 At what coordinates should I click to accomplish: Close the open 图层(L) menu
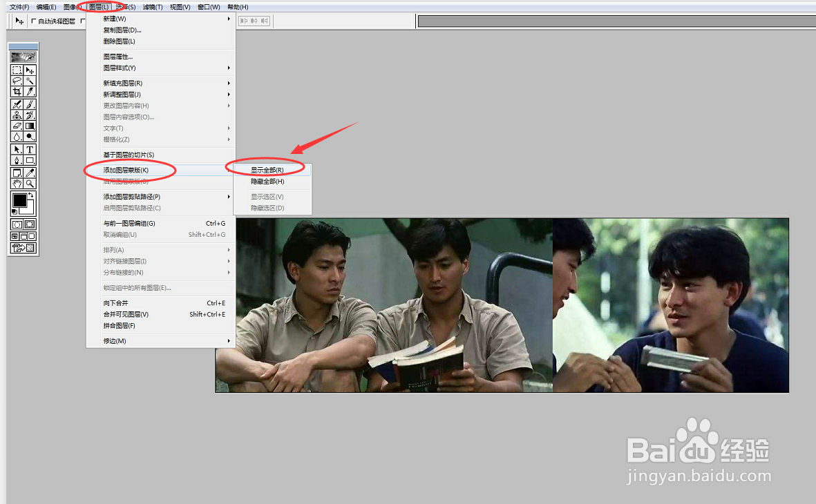[x=99, y=7]
